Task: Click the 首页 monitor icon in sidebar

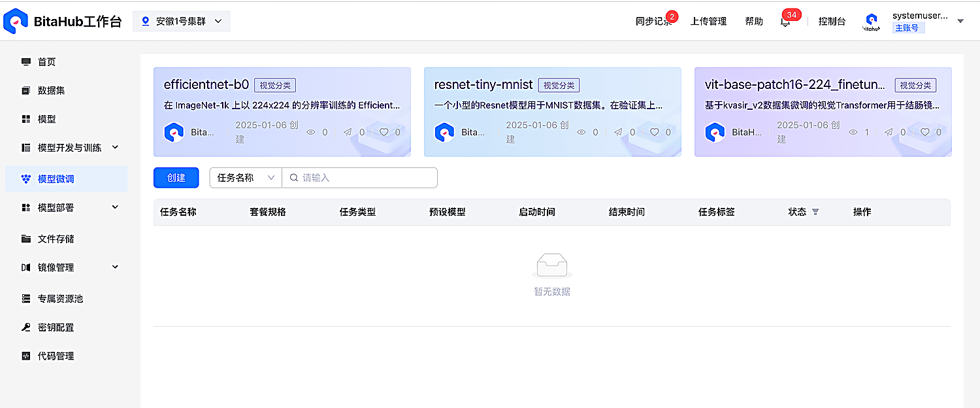Action: click(26, 61)
